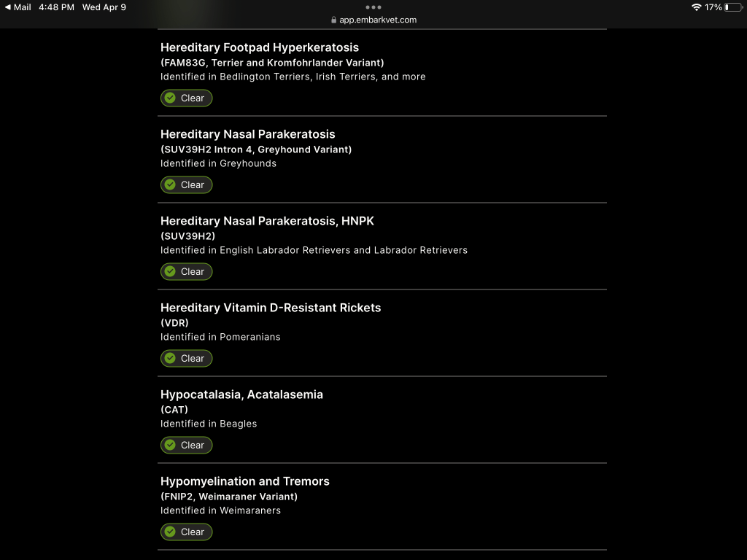Tap the green checkmark under Hypocatalasia, Acatalasemia
The image size is (747, 560).
(x=170, y=446)
